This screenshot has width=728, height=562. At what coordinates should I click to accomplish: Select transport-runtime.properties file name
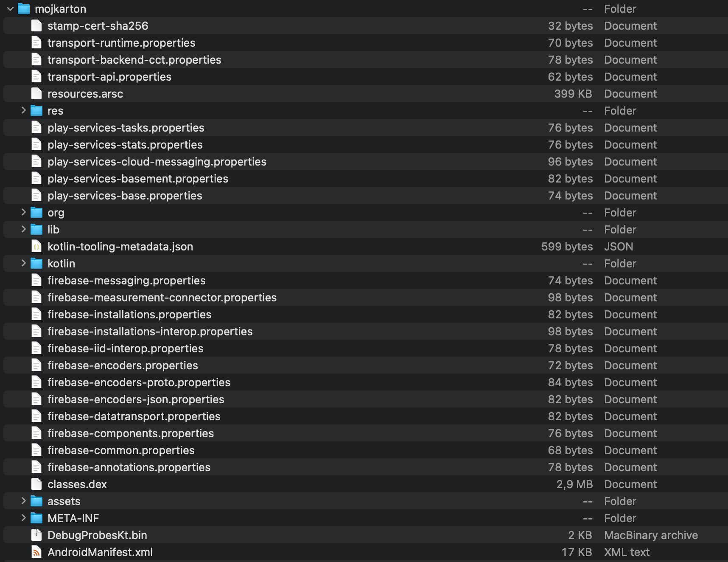coord(121,43)
